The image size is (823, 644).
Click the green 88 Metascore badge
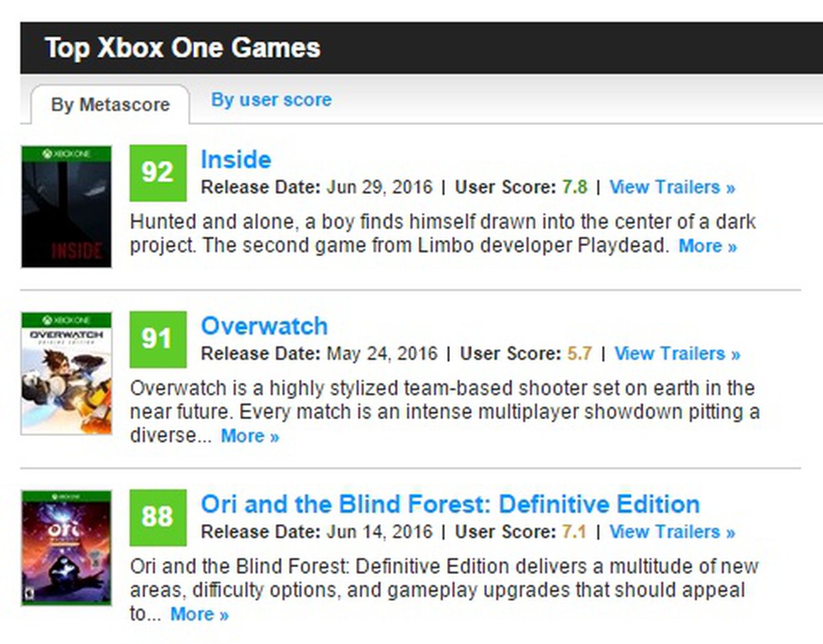click(x=158, y=516)
